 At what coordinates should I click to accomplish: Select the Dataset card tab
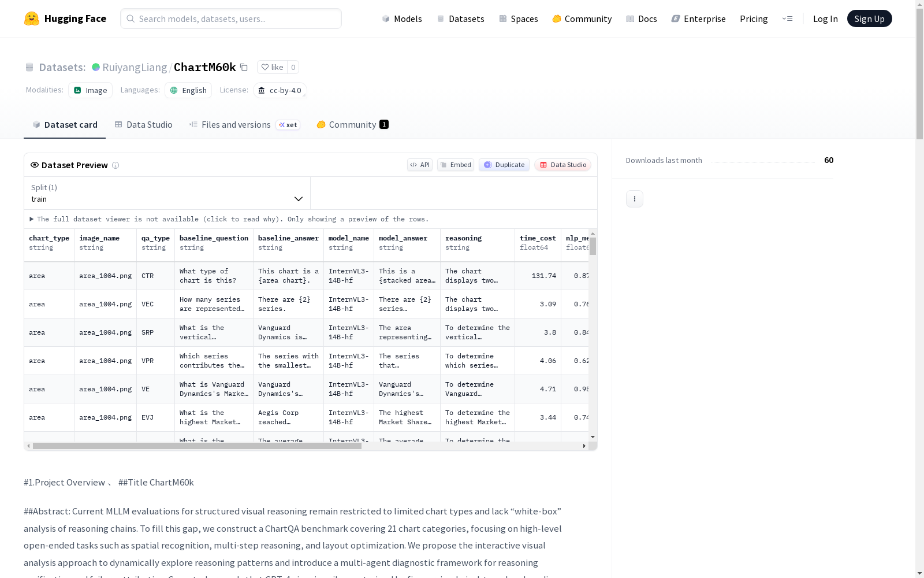click(x=65, y=125)
